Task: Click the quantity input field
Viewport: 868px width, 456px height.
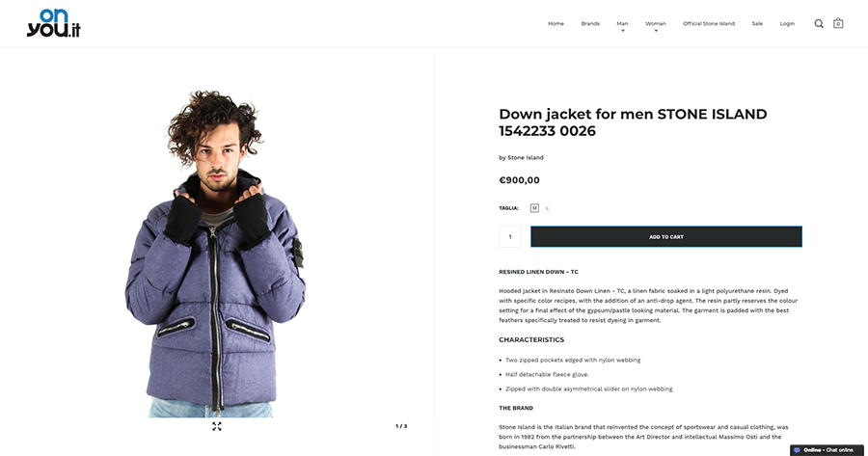Action: click(x=510, y=236)
